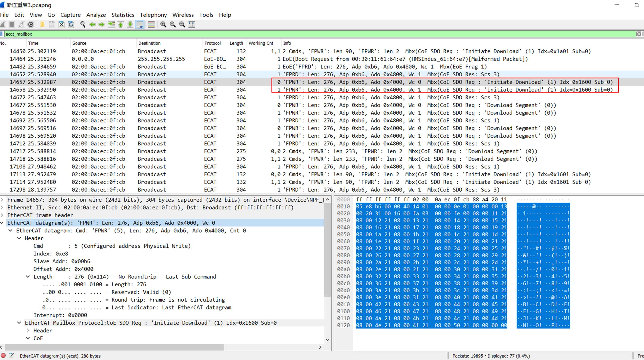Go to next packet green arrow
This screenshot has width=644, height=360.
[x=101, y=24]
